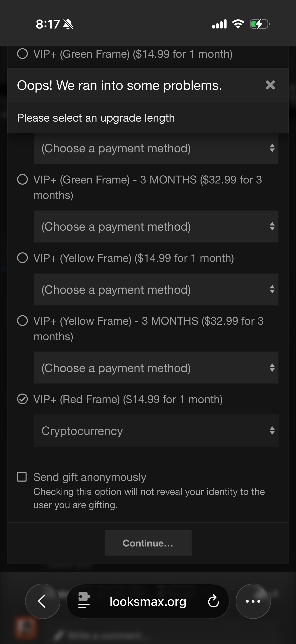Choose VIP+ Yellow Frame 3 MONTHS radio

(x=23, y=321)
